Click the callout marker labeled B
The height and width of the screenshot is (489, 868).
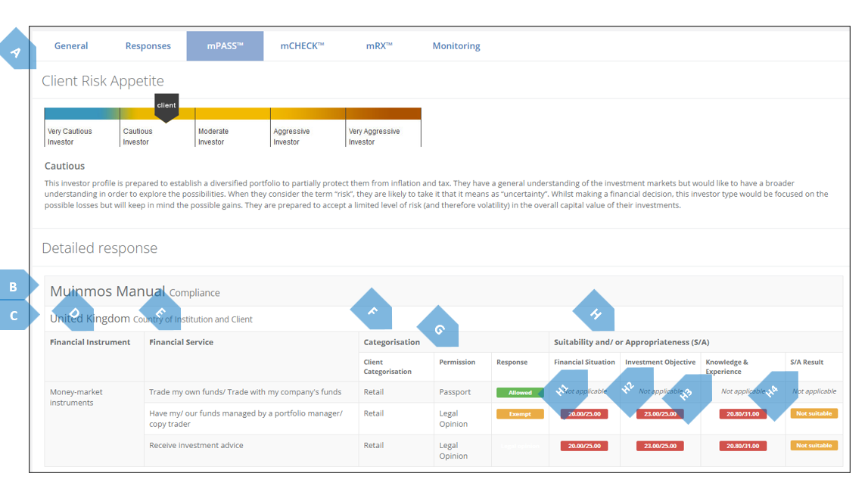click(15, 287)
